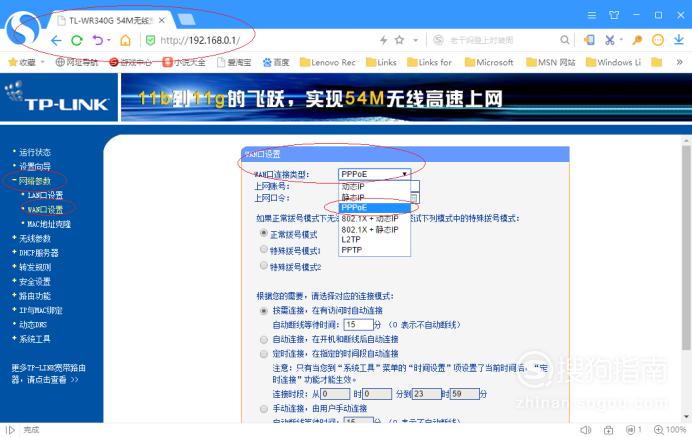Select 手动连接 manual connection radio
692x437 pixels.
click(263, 409)
